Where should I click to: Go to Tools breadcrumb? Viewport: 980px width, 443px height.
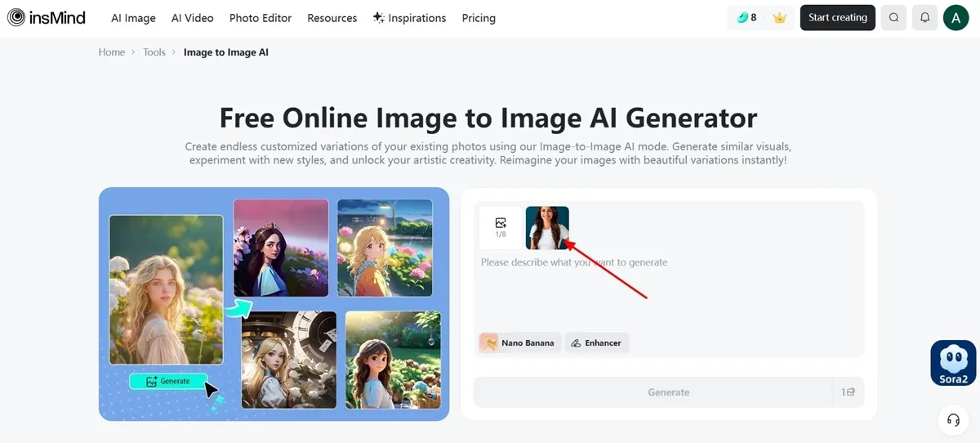[x=154, y=52]
